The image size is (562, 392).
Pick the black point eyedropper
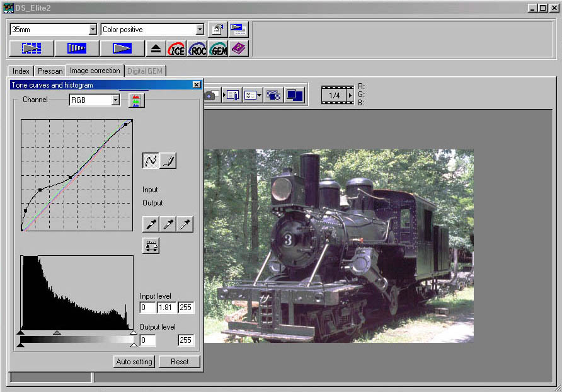click(151, 224)
